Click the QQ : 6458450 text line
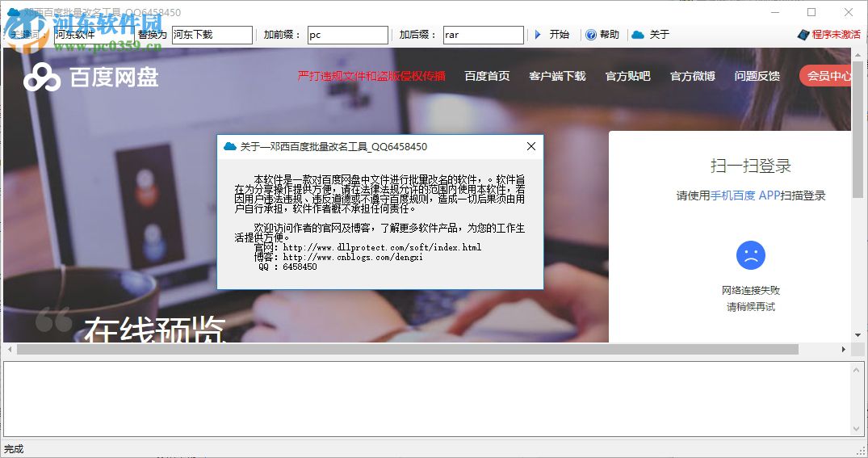The width and height of the screenshot is (868, 458). [288, 267]
